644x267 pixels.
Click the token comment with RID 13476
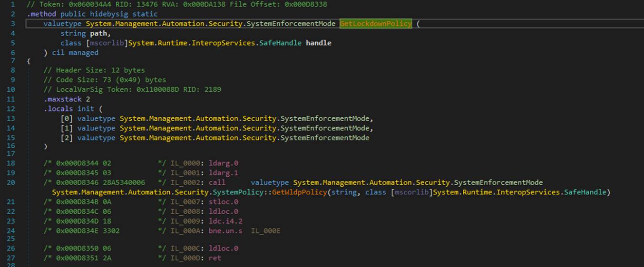pos(176,4)
